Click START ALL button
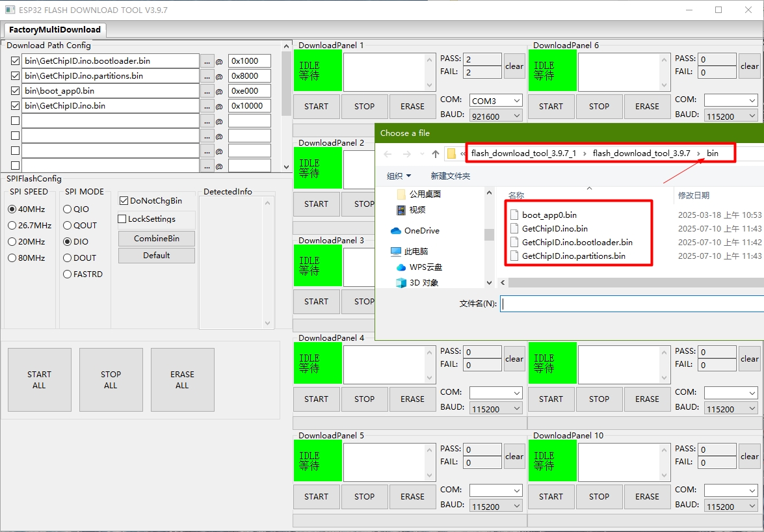 (40, 380)
